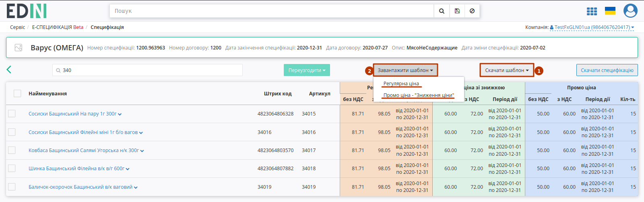Open Сосиски Бащинський На пару 1г 300г
644x202 pixels.
point(72,114)
